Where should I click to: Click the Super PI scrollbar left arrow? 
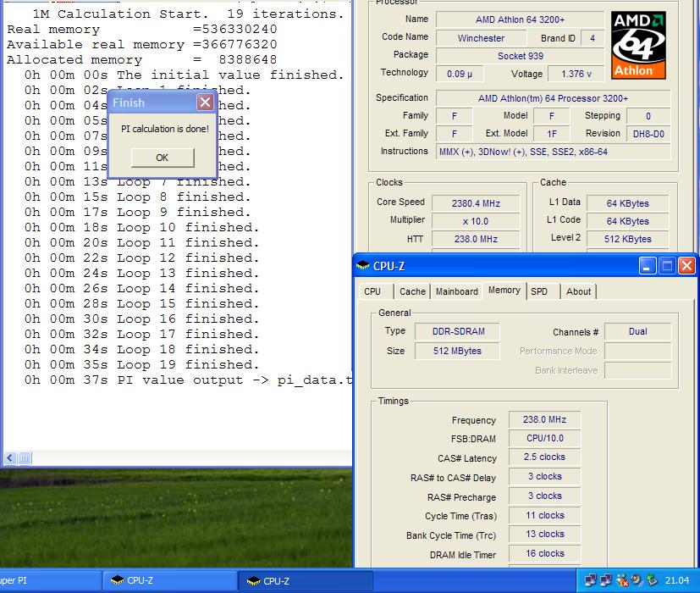10,458
